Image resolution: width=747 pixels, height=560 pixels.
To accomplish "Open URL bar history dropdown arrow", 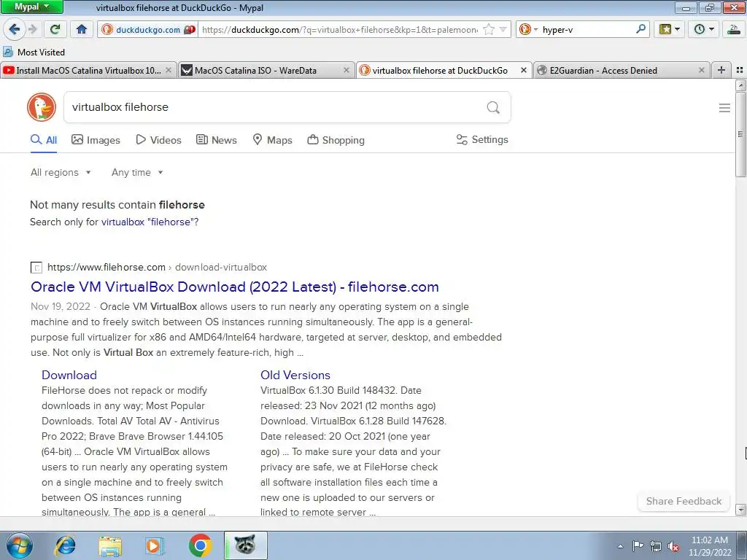I will (x=503, y=29).
